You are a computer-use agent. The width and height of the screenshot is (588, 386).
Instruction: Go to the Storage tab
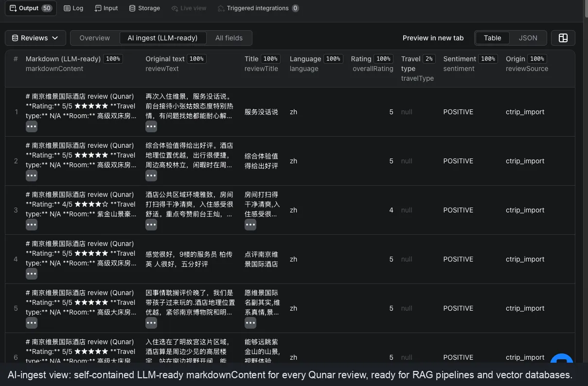144,8
